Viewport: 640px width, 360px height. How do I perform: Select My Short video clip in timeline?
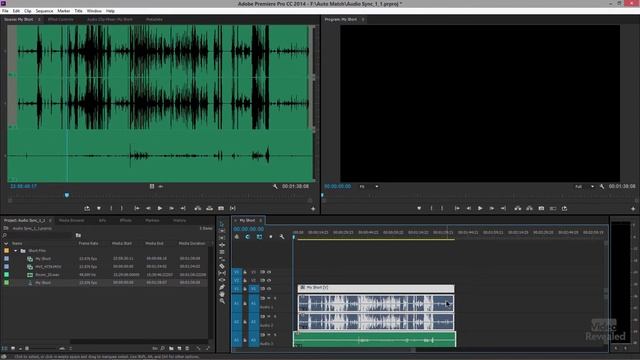click(x=376, y=288)
